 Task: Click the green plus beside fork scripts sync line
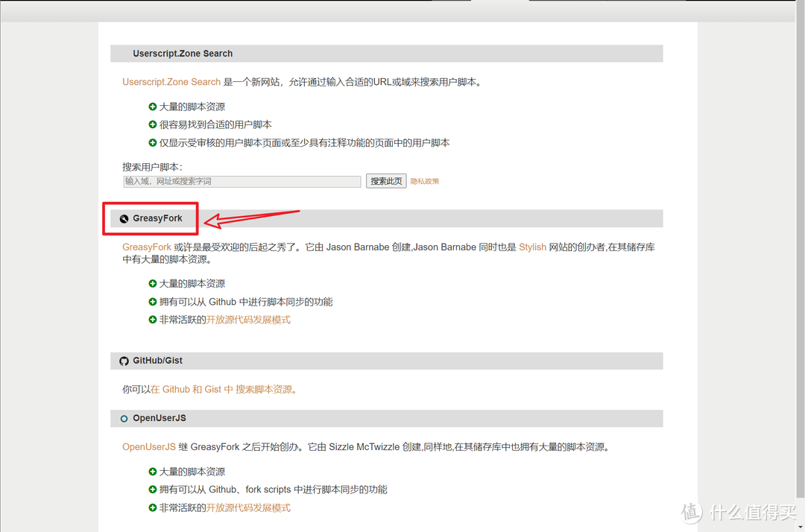(x=153, y=490)
